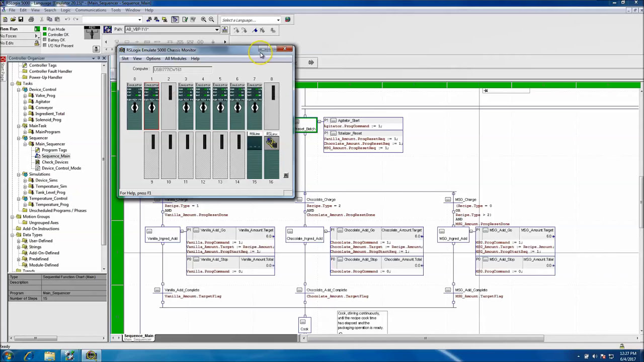Open the No Forces dropdown arrow
Image resolution: width=644 pixels, height=362 pixels.
click(x=37, y=36)
